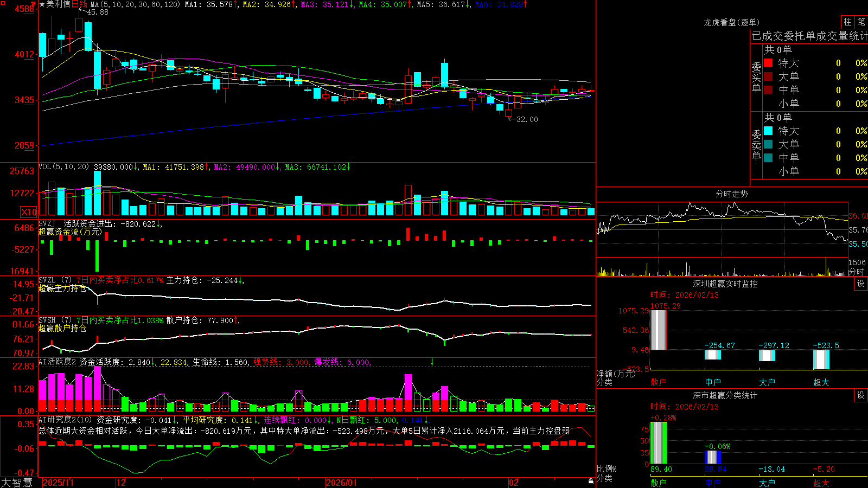868x488 pixels.
Task: Click the 小单 row under 委卖单
Action: coord(815,171)
